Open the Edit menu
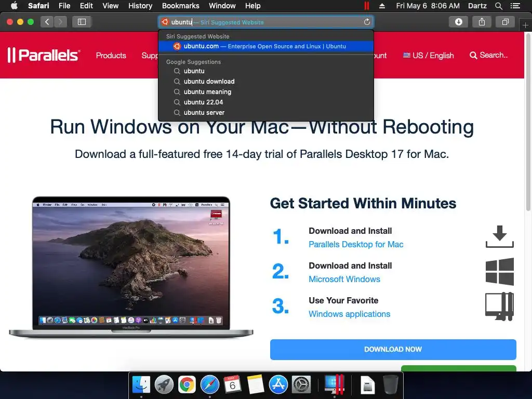The image size is (532, 399). coord(86,6)
